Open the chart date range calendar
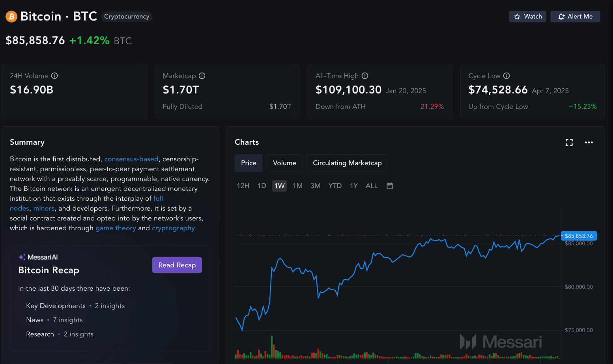This screenshot has width=613, height=364. pyautogui.click(x=390, y=186)
